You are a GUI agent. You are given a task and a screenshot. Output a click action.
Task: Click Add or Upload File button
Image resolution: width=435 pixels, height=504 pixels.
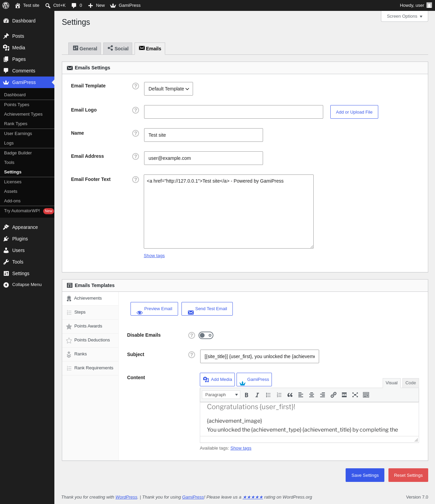(354, 112)
